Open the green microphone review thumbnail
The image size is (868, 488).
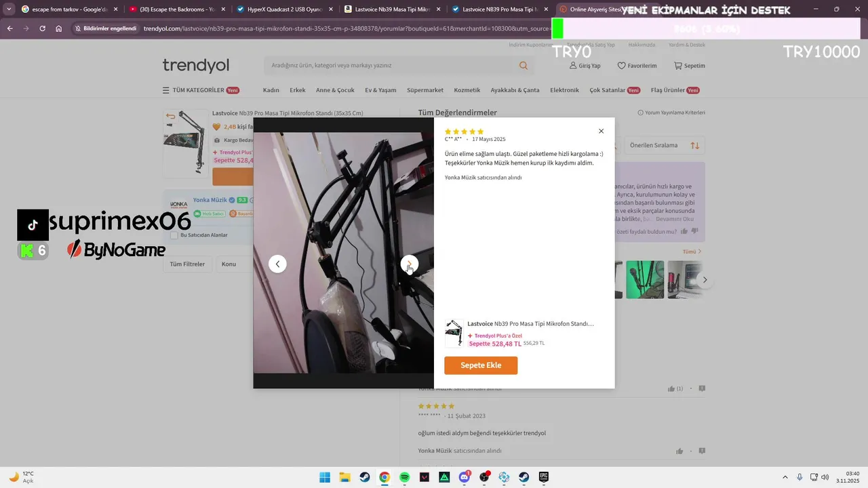pos(645,280)
